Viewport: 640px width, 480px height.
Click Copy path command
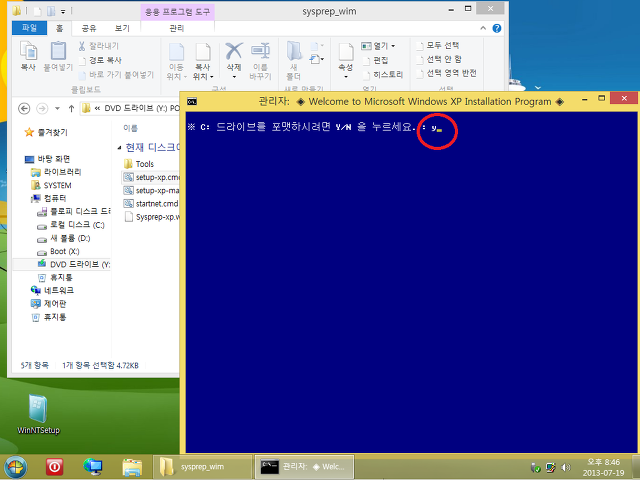click(x=100, y=60)
